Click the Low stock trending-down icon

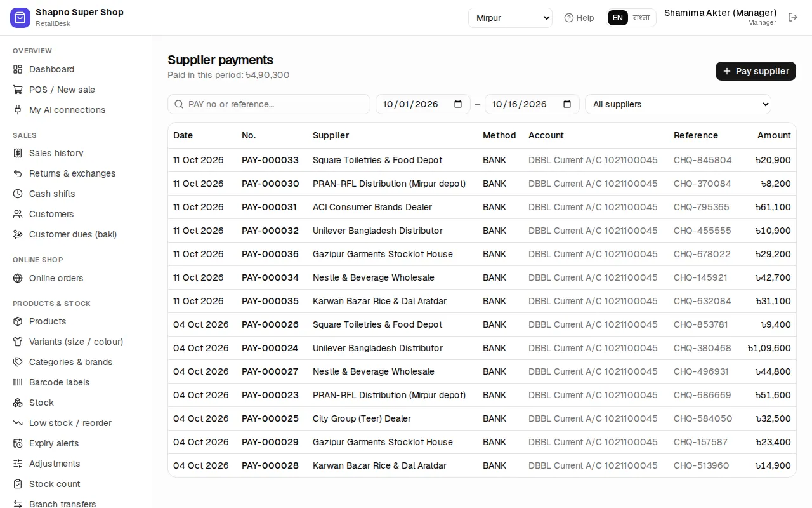[18, 423]
